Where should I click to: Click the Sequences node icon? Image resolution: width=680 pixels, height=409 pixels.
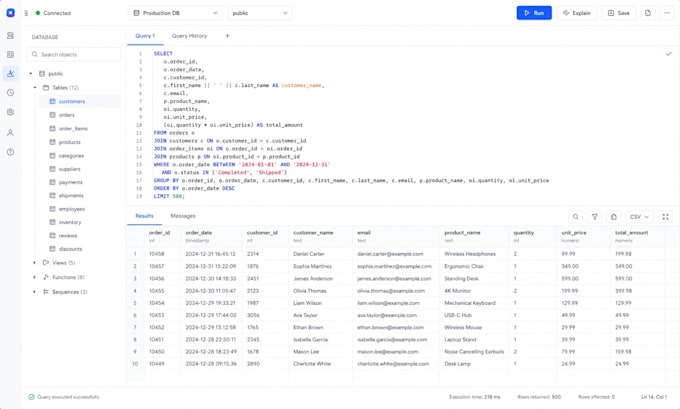[x=46, y=292]
